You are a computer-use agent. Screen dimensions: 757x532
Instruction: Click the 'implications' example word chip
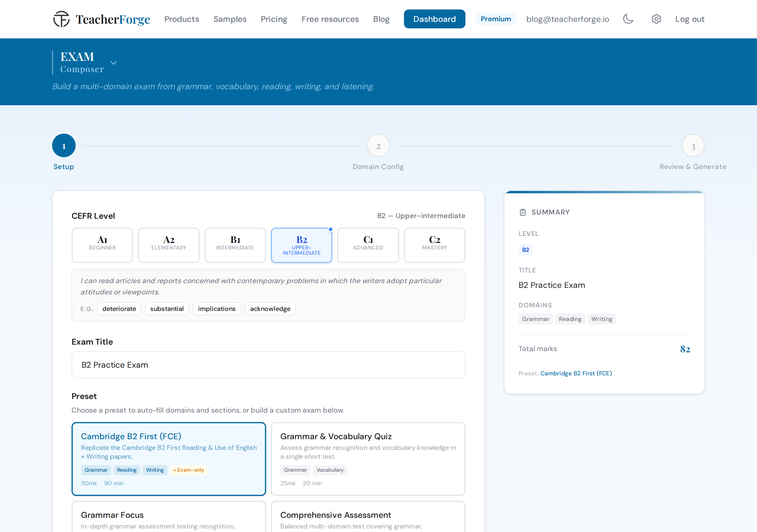tap(217, 309)
